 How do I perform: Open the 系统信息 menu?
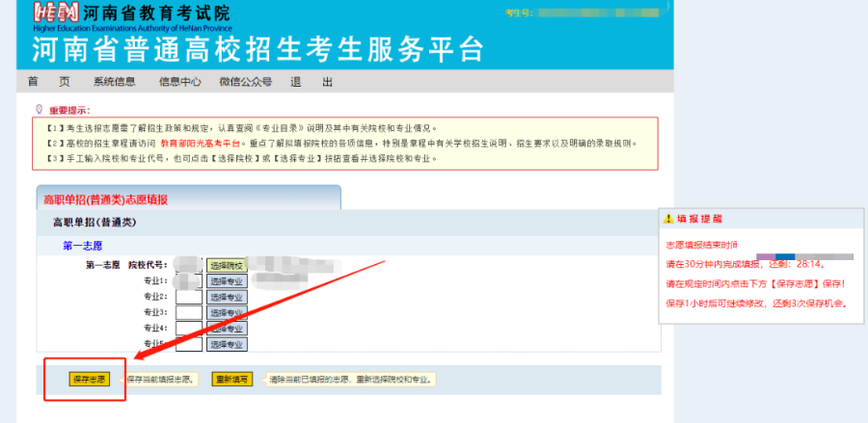114,82
